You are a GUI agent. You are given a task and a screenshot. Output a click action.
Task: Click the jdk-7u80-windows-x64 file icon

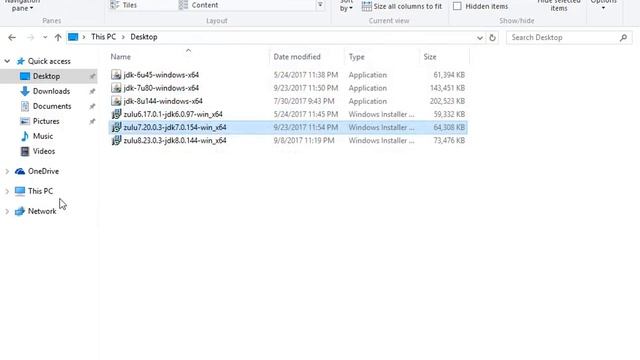tap(116, 88)
